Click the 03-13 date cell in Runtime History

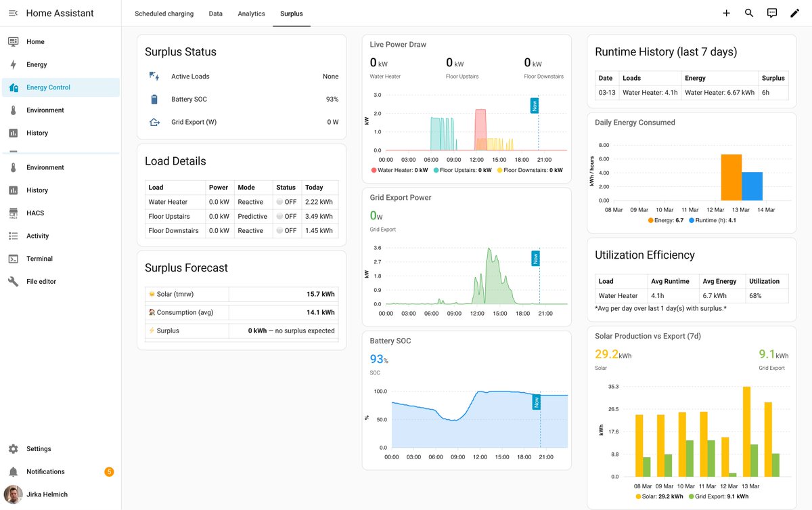(607, 92)
